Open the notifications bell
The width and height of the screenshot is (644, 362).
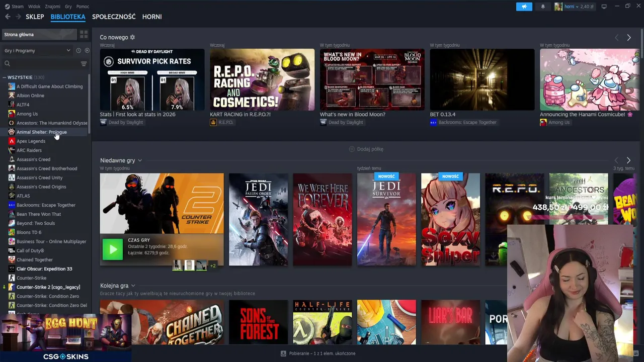click(x=543, y=7)
